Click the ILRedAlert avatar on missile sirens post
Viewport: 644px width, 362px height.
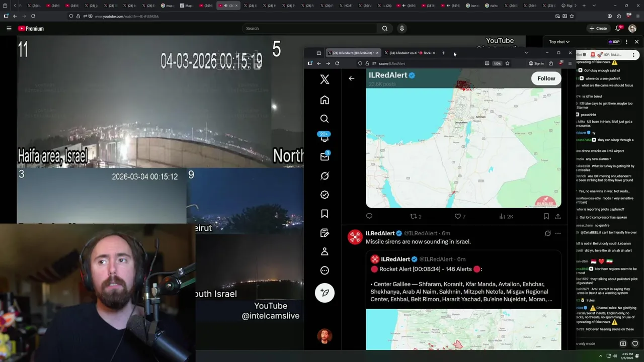(x=355, y=237)
